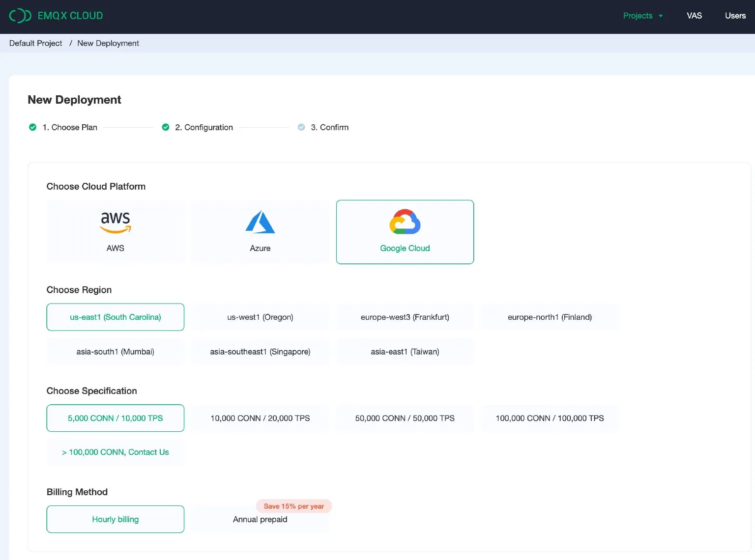Expand the Projects dropdown arrow
Viewport: 755px width, 560px height.
(661, 16)
